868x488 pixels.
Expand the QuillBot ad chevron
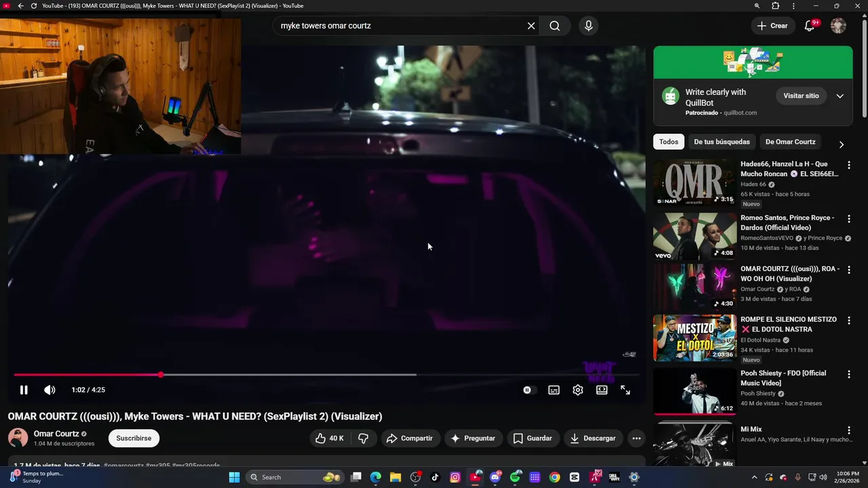pyautogui.click(x=840, y=96)
